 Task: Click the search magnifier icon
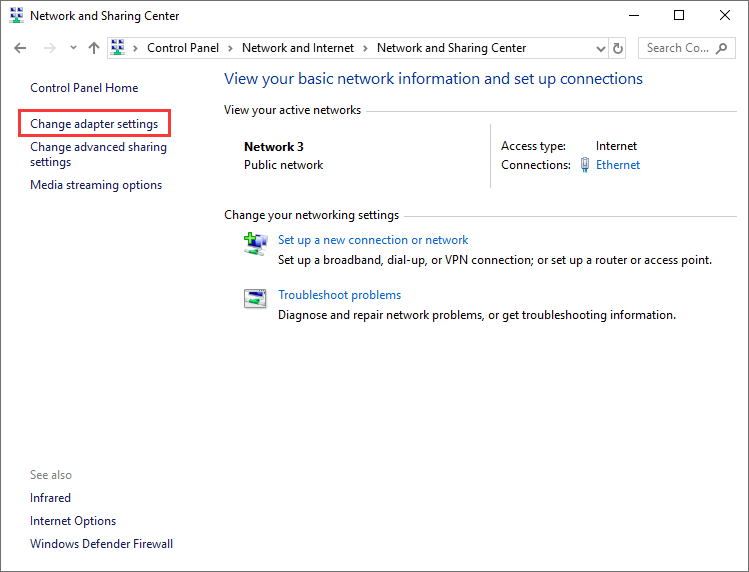pyautogui.click(x=721, y=48)
